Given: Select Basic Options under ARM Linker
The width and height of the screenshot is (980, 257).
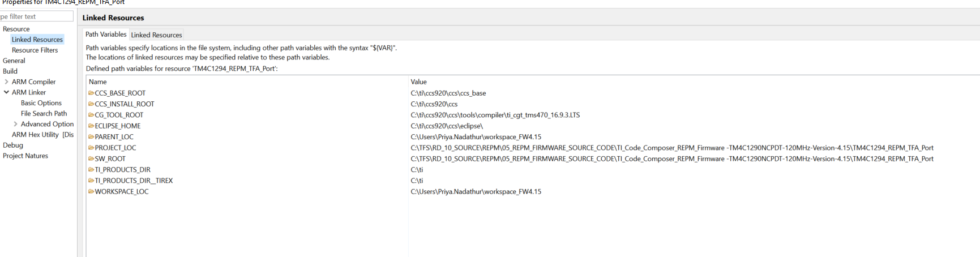Looking at the screenshot, I should tap(41, 103).
